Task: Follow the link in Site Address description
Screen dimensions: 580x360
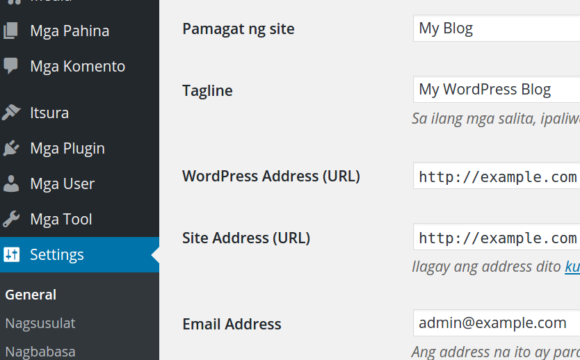Action: (x=572, y=267)
